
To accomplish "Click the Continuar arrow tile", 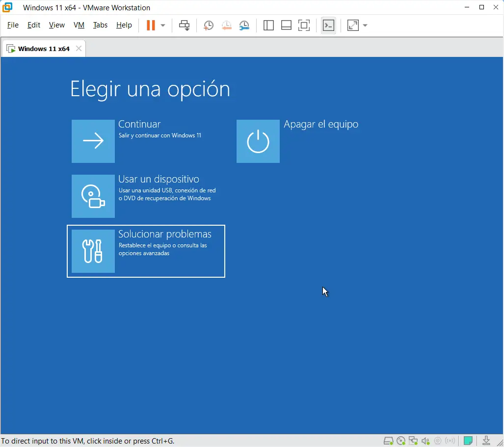I will (93, 141).
